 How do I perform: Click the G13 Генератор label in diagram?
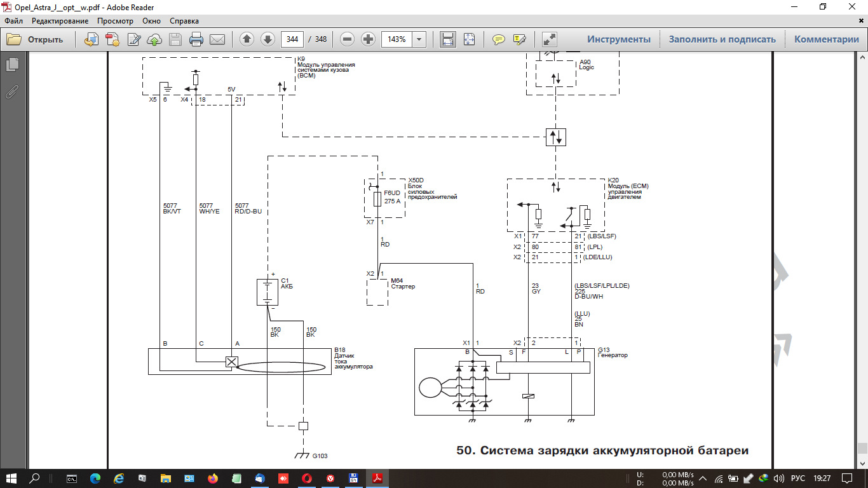pos(613,353)
